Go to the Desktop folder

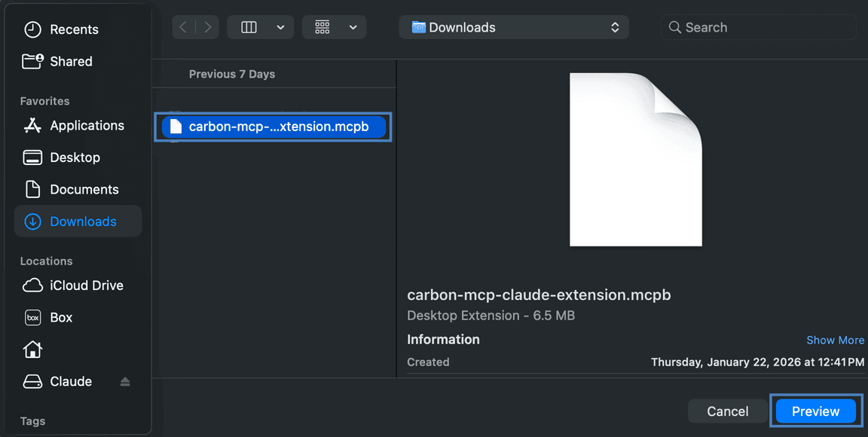[x=75, y=157]
